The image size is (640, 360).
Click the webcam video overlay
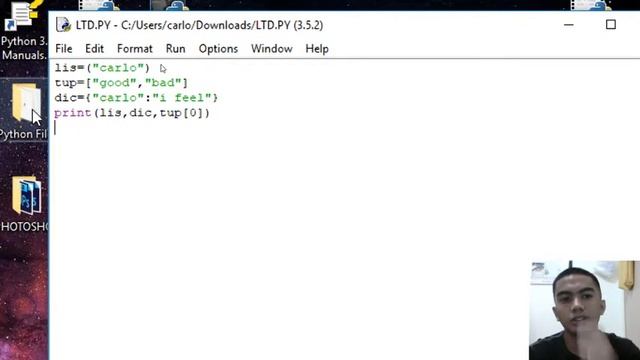pos(584,310)
